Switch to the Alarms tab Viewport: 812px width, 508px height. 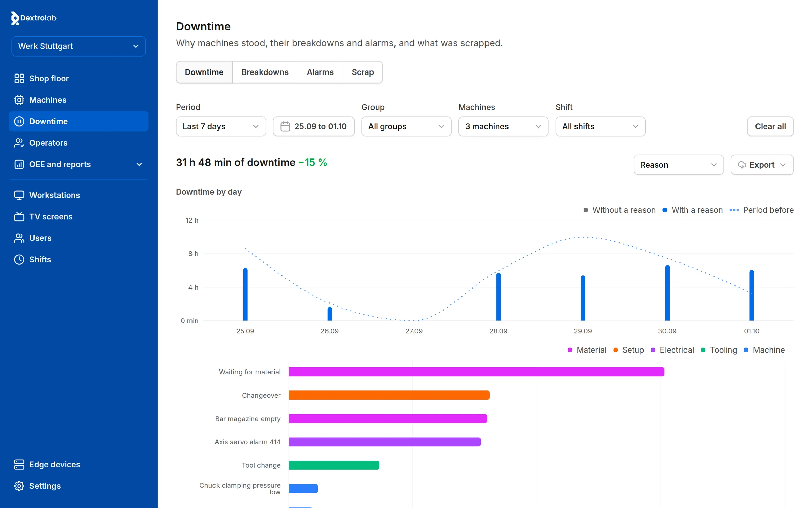coord(320,72)
